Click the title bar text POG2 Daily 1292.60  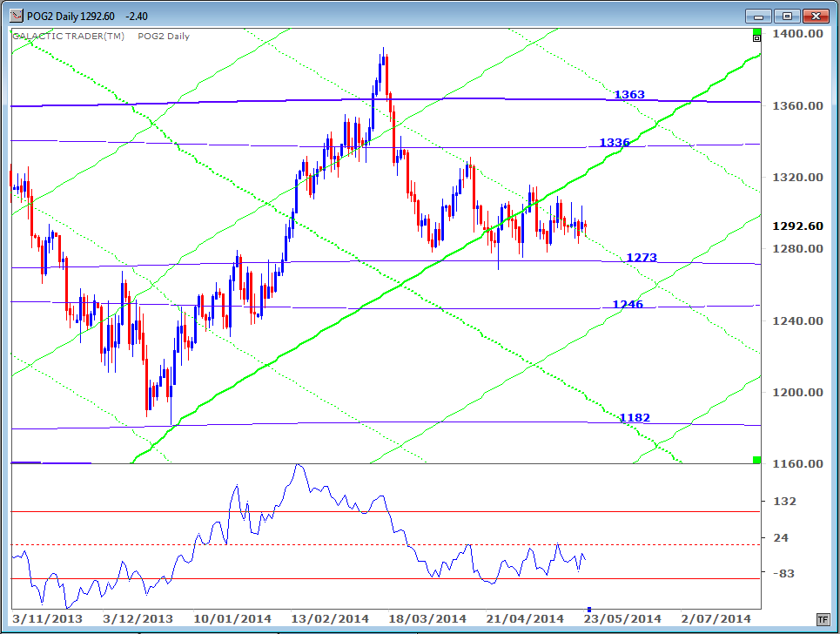71,16
